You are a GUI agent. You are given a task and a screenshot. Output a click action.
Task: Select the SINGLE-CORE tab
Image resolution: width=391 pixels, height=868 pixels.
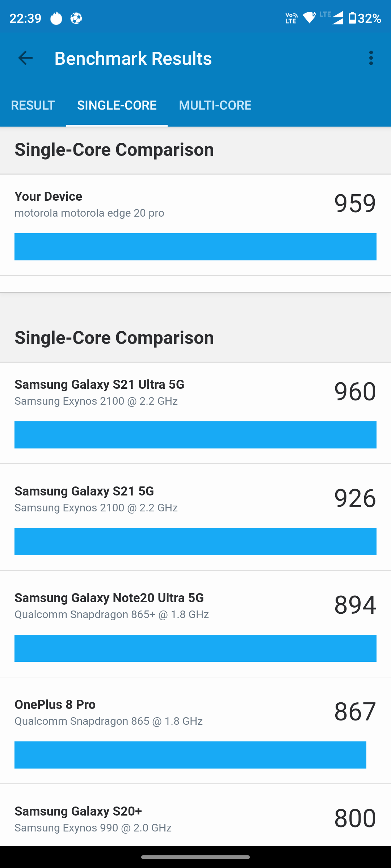[117, 105]
